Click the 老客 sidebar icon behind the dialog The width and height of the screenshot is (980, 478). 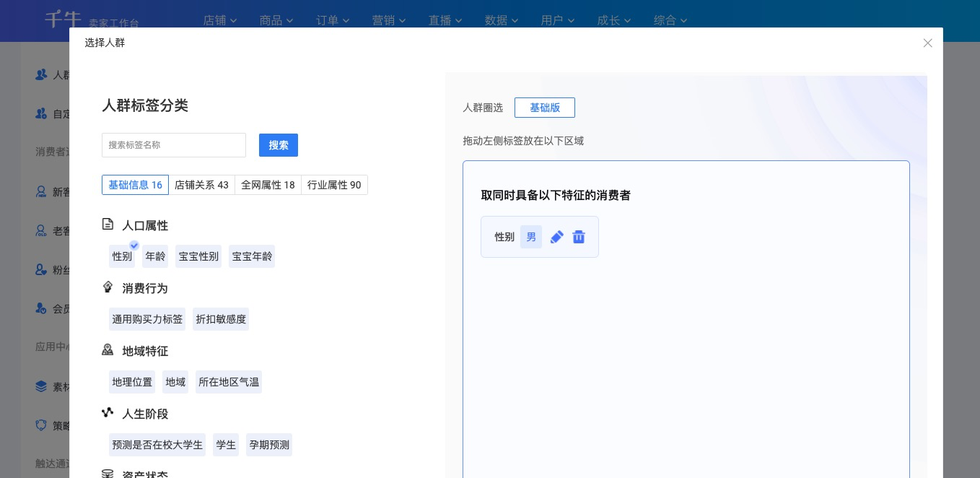tap(41, 231)
